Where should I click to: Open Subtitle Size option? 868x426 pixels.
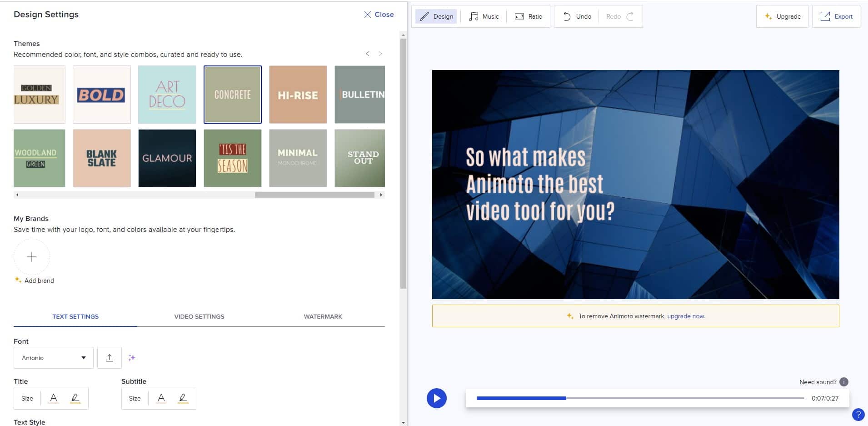coord(135,398)
